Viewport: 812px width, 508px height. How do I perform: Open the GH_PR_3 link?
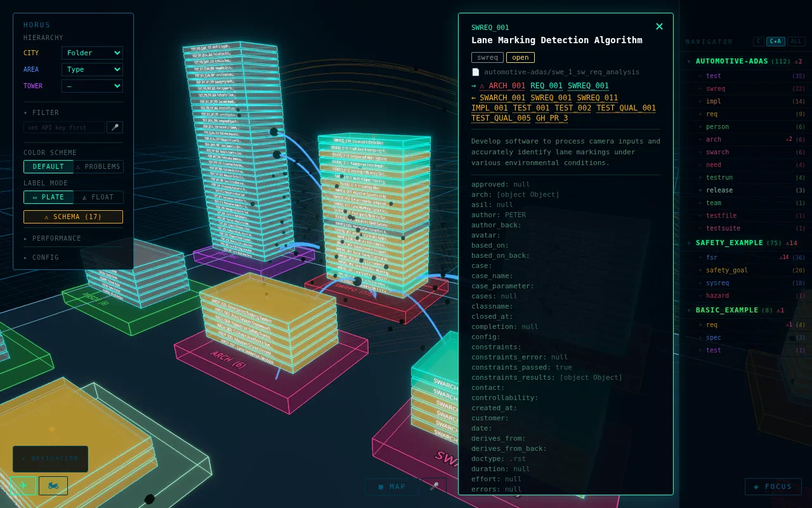[x=552, y=118]
